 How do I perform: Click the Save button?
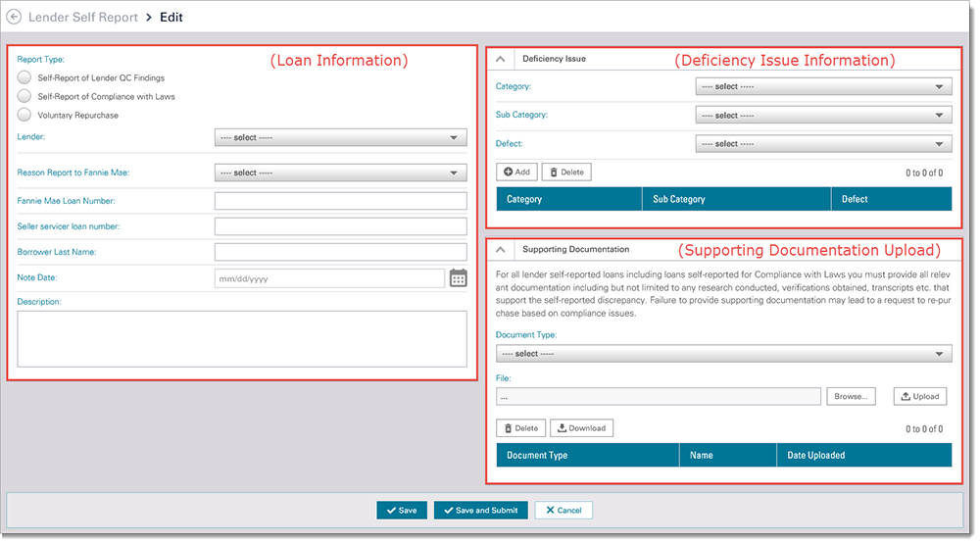(401, 511)
